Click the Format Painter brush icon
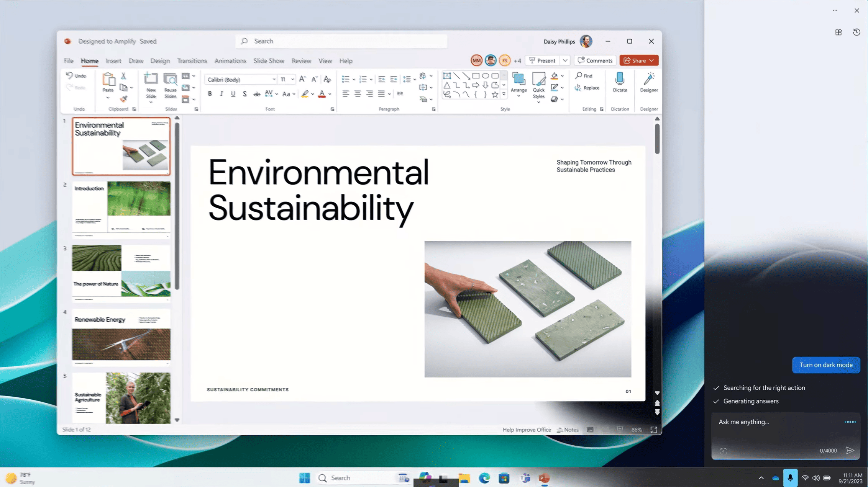Screen dimensions: 868x487 [123, 99]
